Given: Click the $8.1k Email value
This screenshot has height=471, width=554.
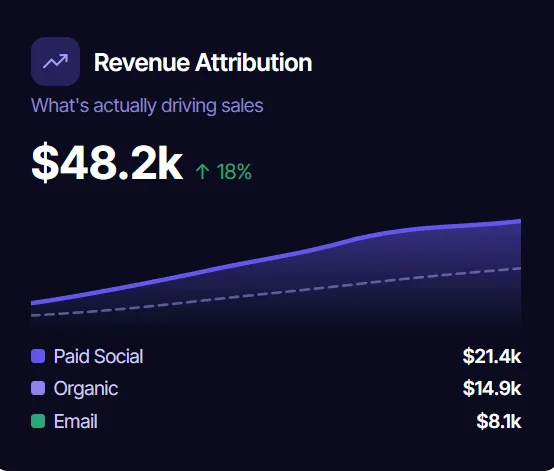Looking at the screenshot, I should (499, 421).
